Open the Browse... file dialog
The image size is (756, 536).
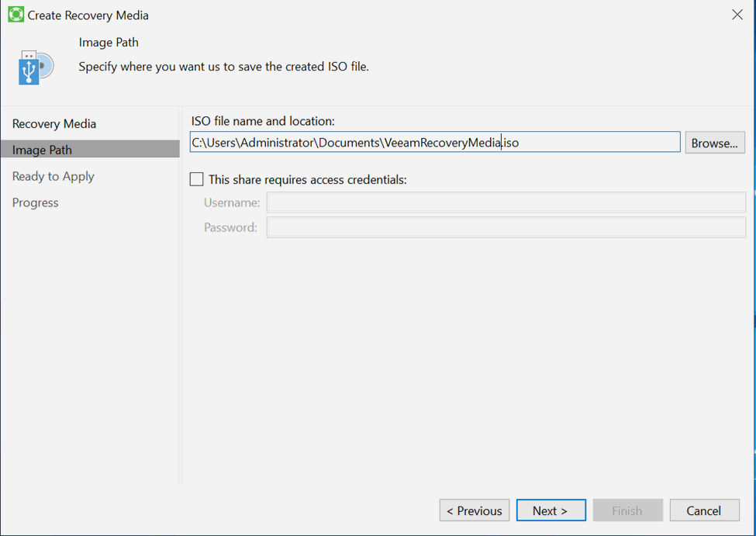pyautogui.click(x=715, y=143)
